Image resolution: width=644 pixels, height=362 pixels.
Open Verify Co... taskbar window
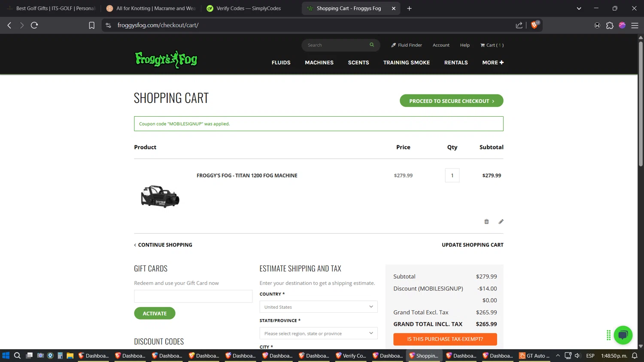pyautogui.click(x=351, y=356)
